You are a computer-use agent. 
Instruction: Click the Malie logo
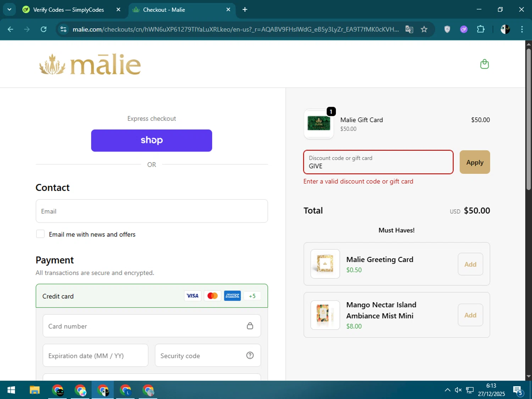(90, 64)
